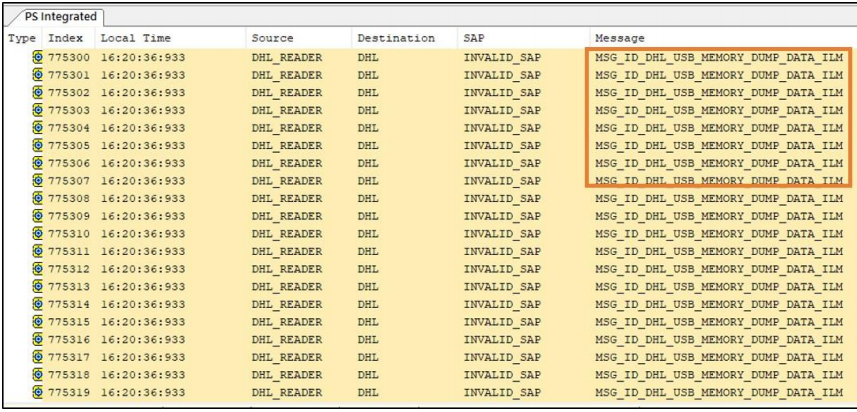Select index cell 775313
Viewport: 857px width, 412px height.
(69, 287)
